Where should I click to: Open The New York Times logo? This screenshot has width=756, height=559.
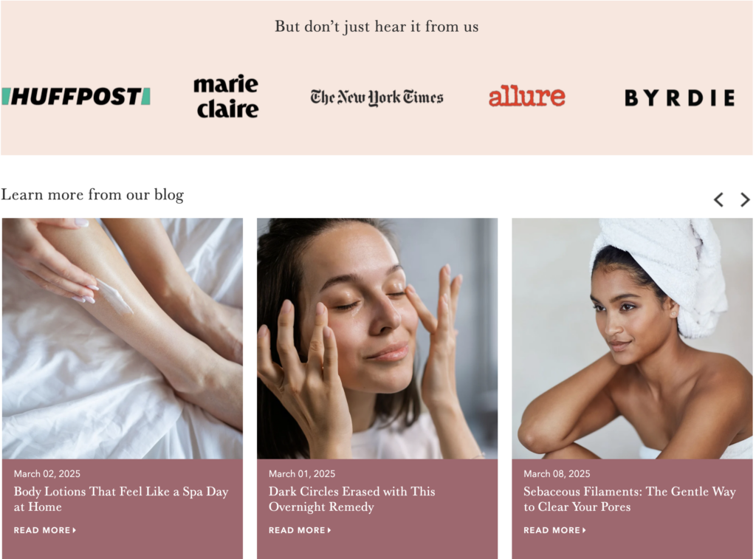click(377, 97)
